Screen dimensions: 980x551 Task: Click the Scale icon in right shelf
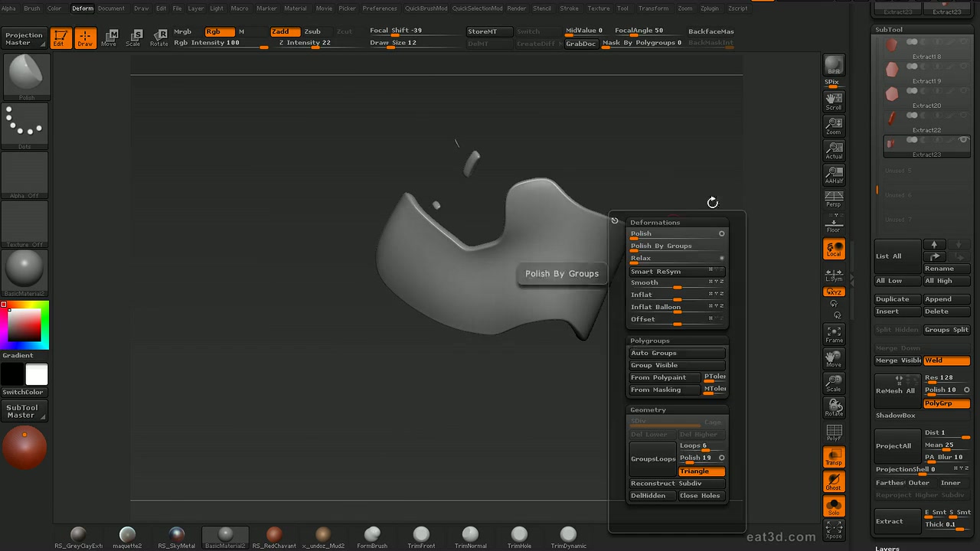(834, 383)
